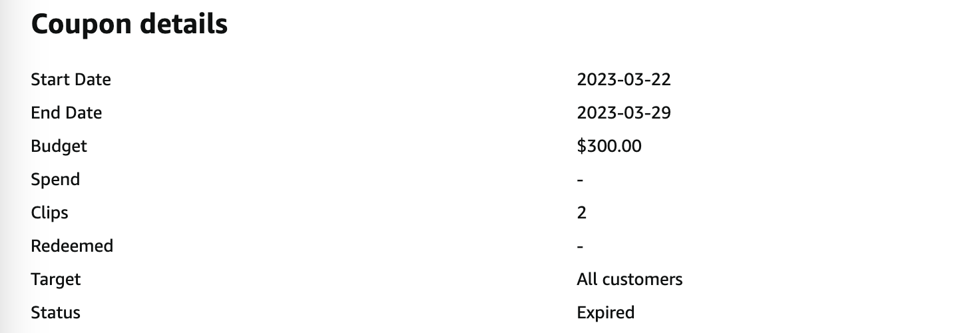Click the All customers target value
Screen dimensions: 980x333
630,280
